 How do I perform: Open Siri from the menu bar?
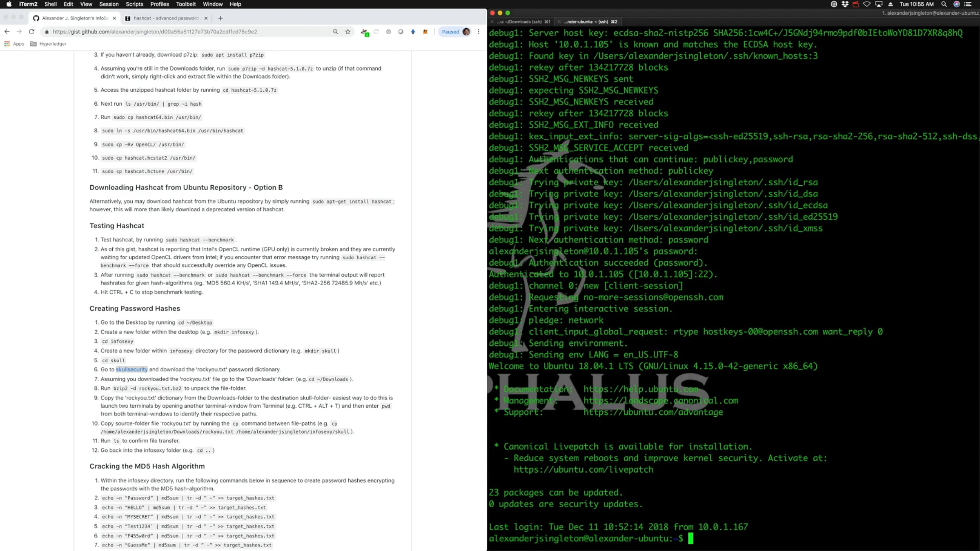(956, 4)
